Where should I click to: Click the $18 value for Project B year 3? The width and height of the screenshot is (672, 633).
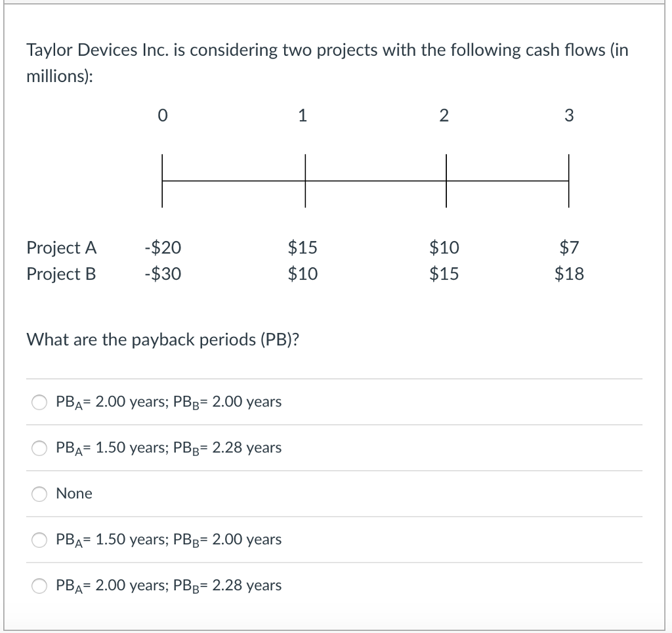coord(568,274)
